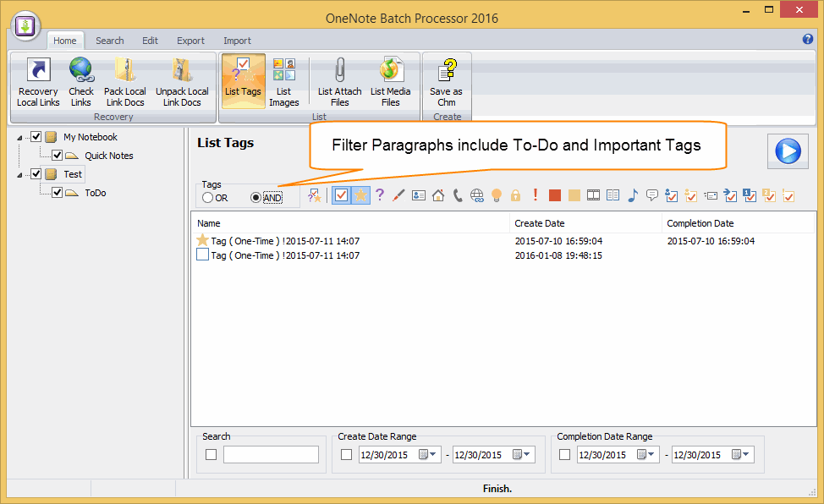Select the Phone number tag filter
The height and width of the screenshot is (504, 824).
click(x=458, y=195)
